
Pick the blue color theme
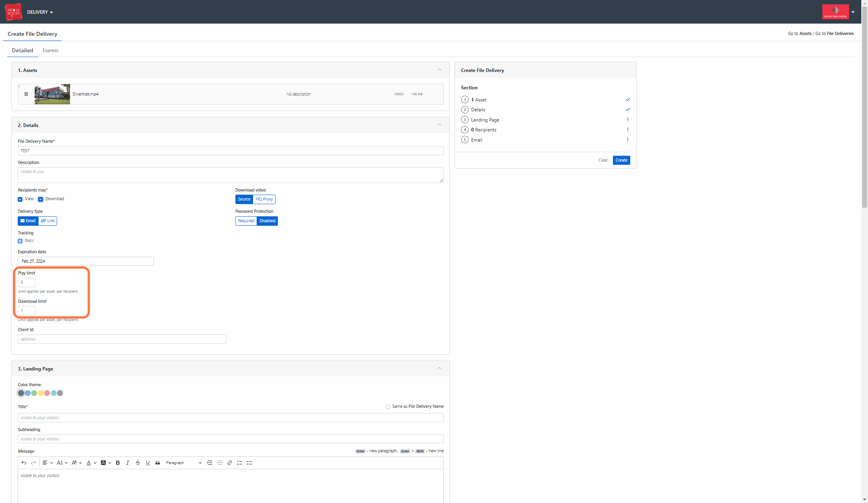[x=28, y=393]
